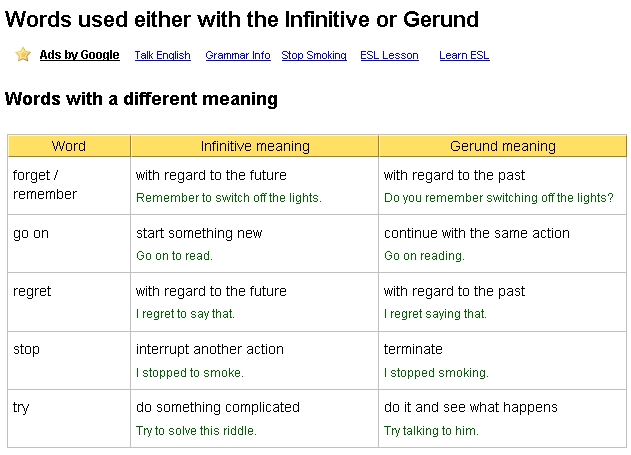Screen dimensions: 631x455
Task: Click example 'Try talking to him.'
Action: pyautogui.click(x=431, y=431)
